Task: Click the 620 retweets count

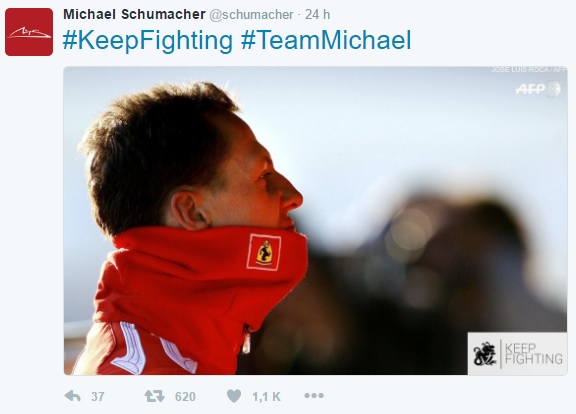Action: pyautogui.click(x=185, y=396)
